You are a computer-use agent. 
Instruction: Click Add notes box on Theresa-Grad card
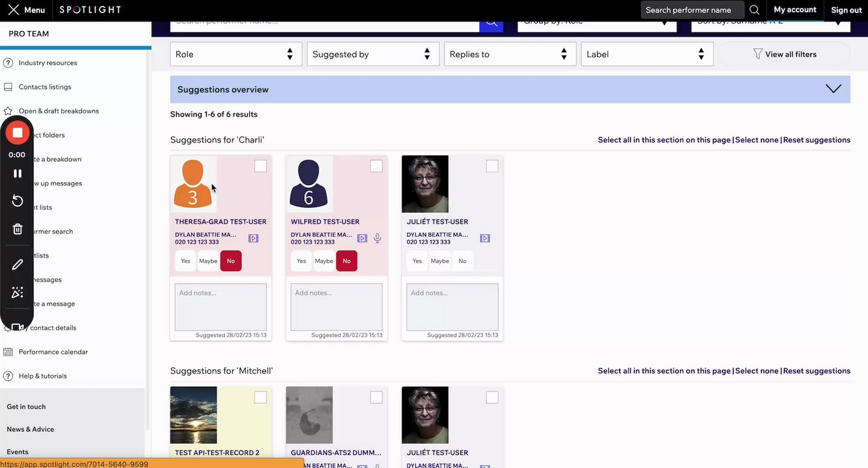coord(220,307)
